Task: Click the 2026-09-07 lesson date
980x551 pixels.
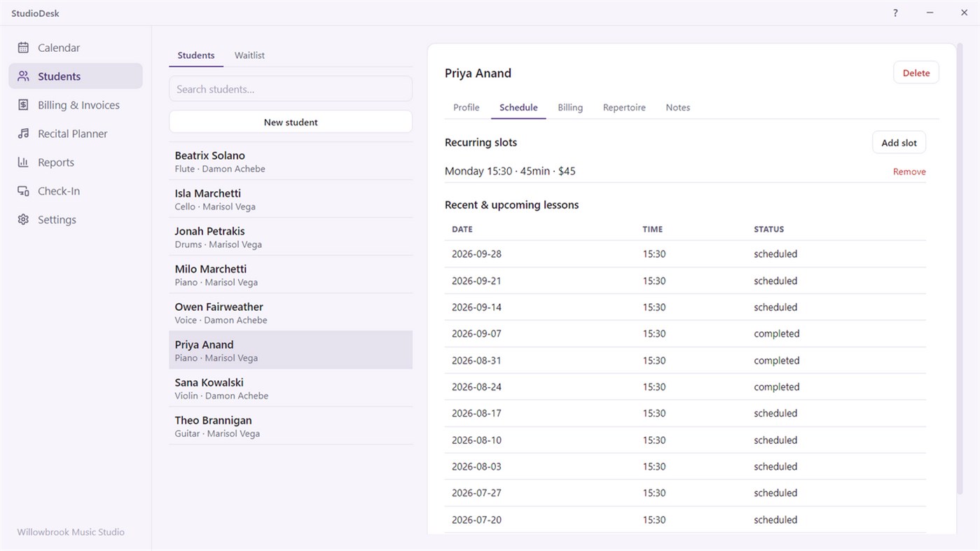Action: pyautogui.click(x=476, y=334)
